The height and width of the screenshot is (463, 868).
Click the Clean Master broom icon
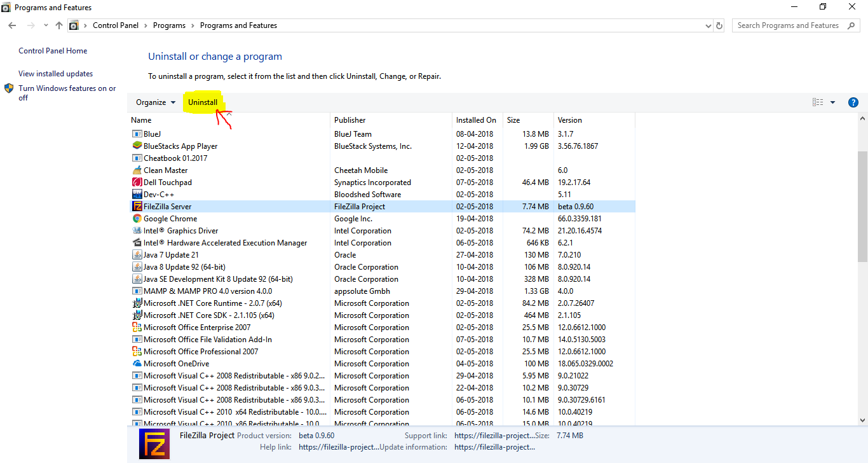pos(137,170)
